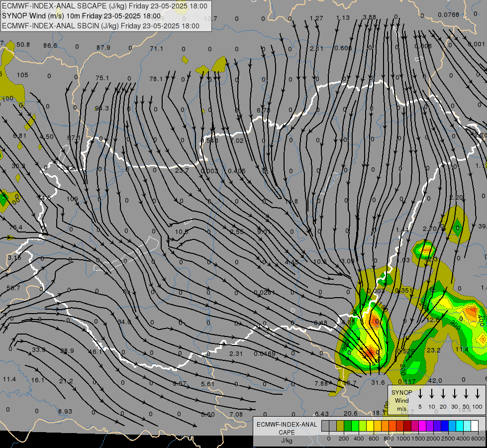Pick the dark green CAPE legend swatch
The image size is (487, 448).
(x=348, y=426)
